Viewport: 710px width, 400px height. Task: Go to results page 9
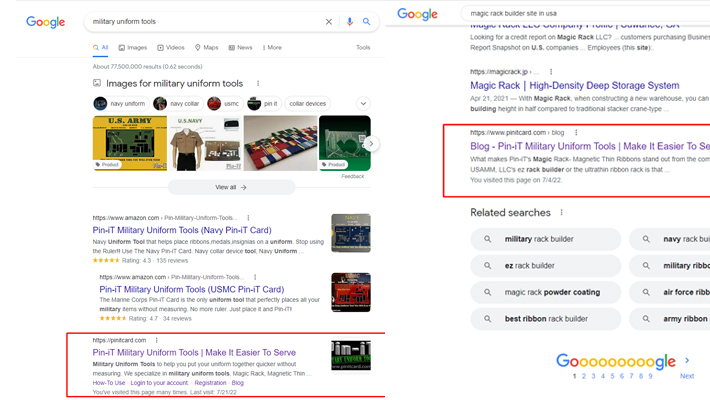(650, 376)
